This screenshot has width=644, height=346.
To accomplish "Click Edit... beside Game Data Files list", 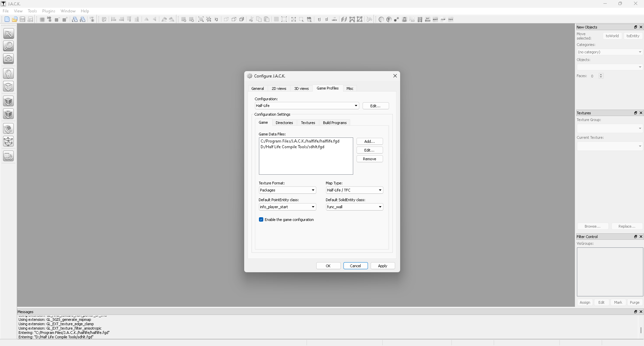I will point(370,150).
